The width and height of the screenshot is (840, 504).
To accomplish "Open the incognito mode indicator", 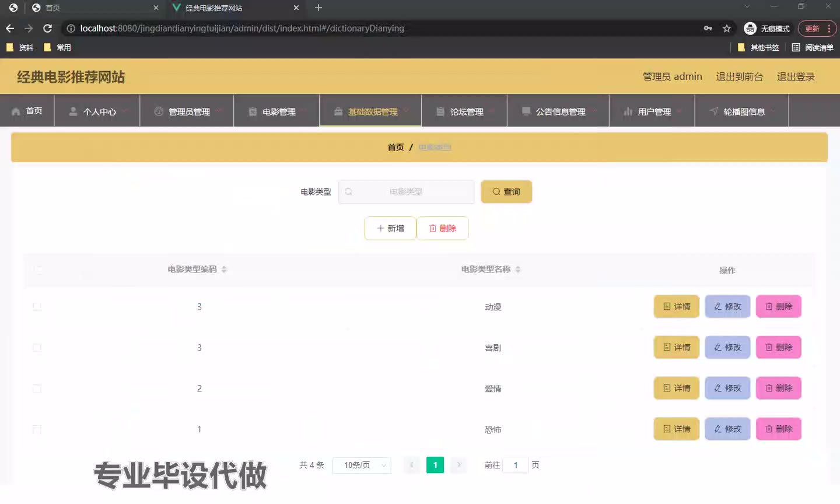I will (766, 29).
